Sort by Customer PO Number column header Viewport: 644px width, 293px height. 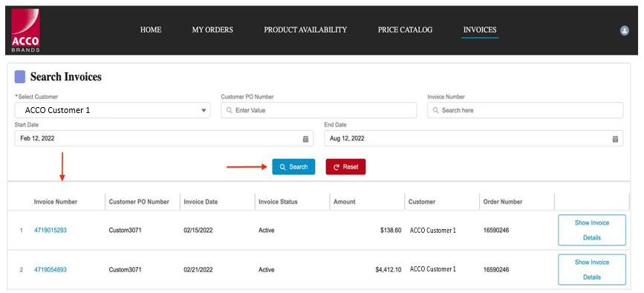click(139, 202)
